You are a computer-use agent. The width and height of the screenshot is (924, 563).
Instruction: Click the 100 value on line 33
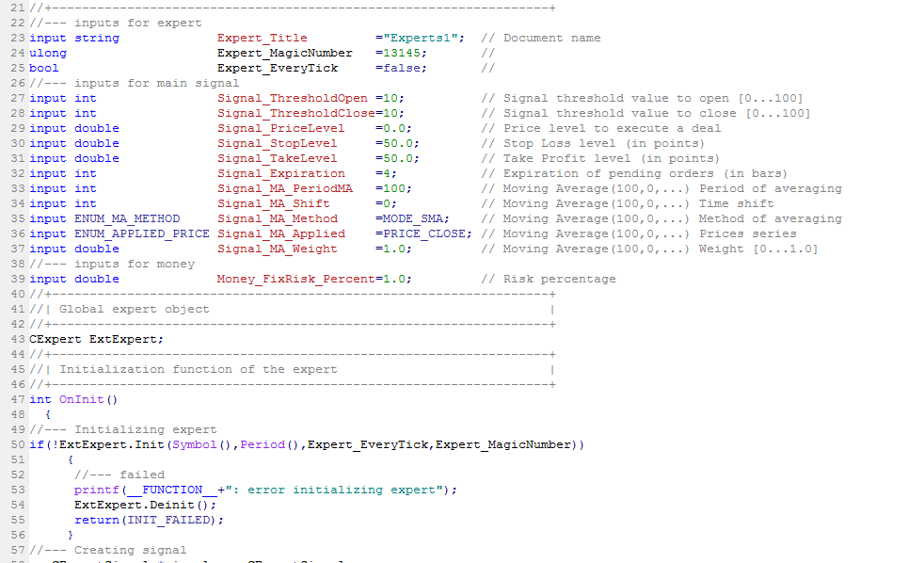pos(394,188)
